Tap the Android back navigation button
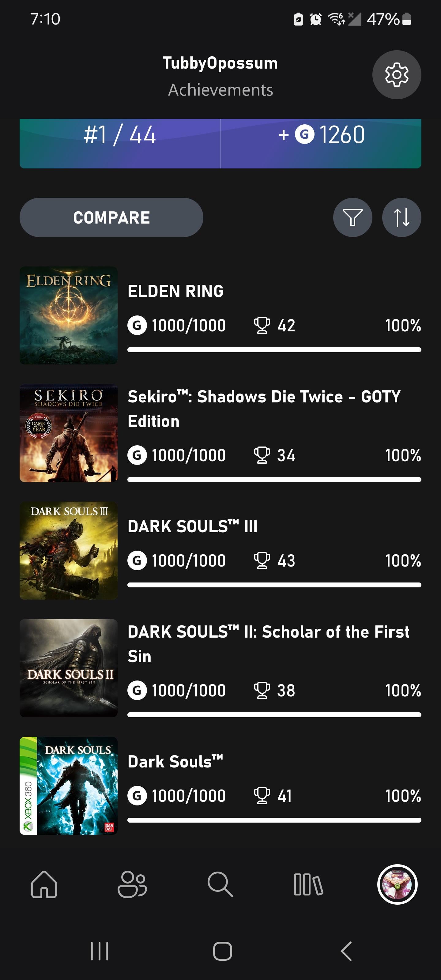This screenshot has width=441, height=980. 346,951
